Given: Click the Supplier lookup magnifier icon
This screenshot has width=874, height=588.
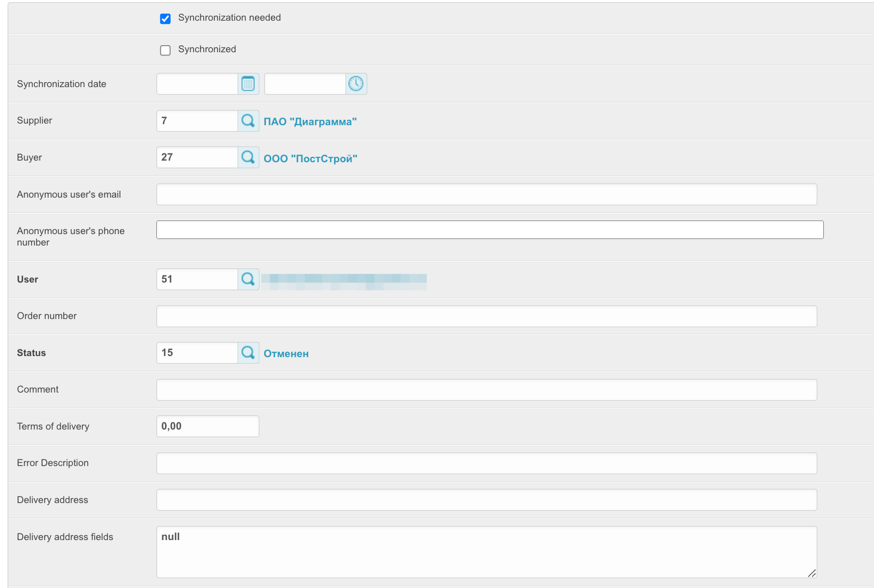Looking at the screenshot, I should (x=248, y=121).
